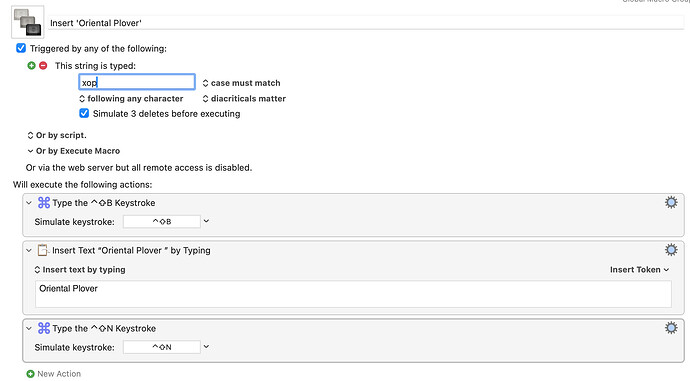This screenshot has width=690, height=381.
Task: Toggle 'Simulate 3 deletes before executing' checkbox
Action: [84, 114]
